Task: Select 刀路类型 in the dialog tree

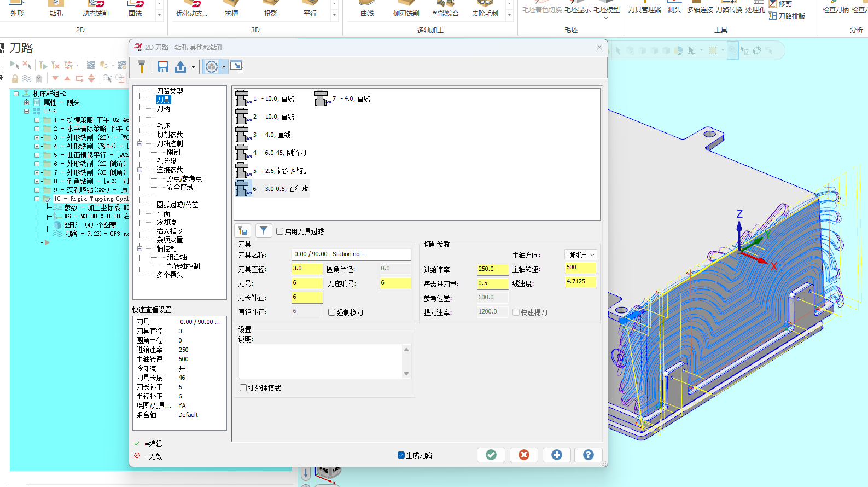Action: [170, 91]
